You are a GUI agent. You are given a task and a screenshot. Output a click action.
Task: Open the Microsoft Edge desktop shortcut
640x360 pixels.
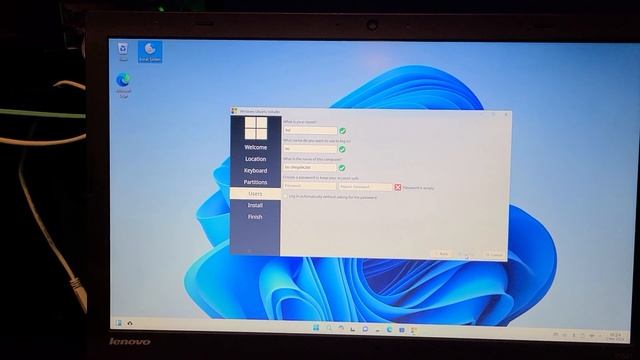tap(123, 85)
